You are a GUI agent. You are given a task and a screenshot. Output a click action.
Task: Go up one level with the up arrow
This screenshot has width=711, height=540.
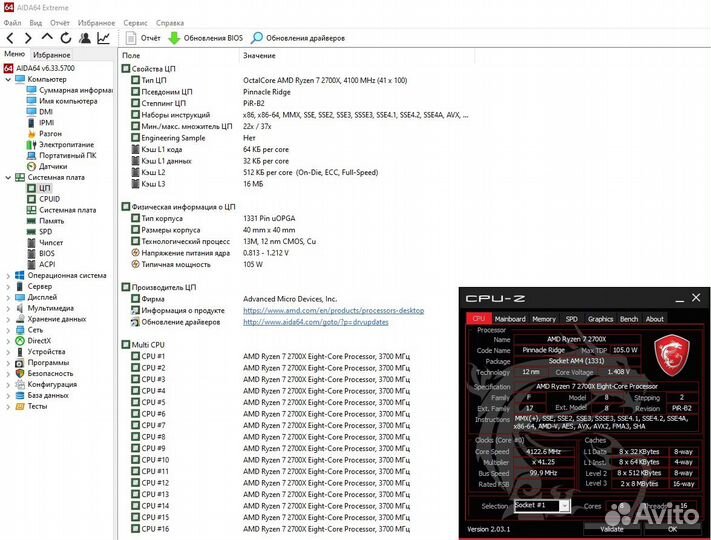[x=47, y=37]
